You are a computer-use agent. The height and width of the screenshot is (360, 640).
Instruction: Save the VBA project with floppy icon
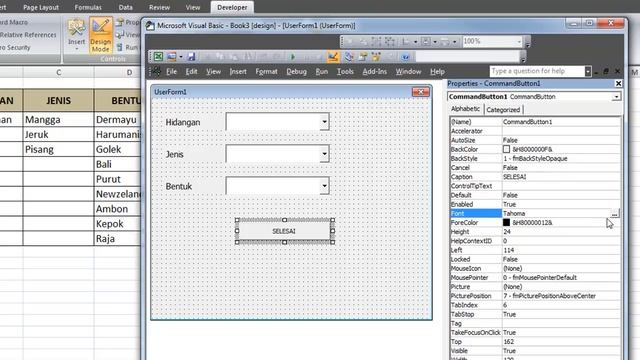(191, 57)
